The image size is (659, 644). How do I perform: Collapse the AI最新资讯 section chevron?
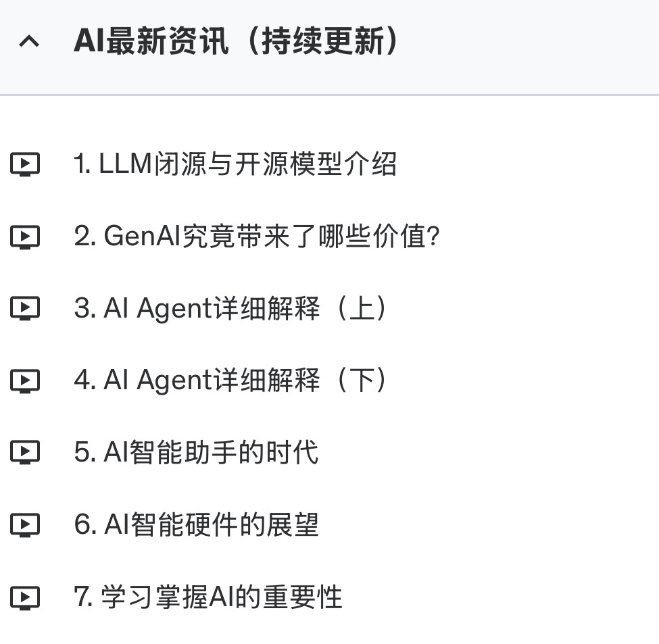pos(29,42)
